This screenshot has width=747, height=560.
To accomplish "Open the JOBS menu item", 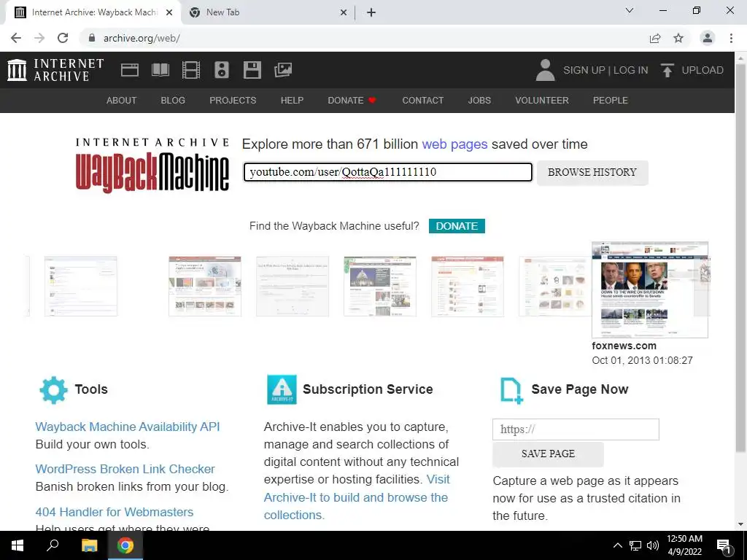I will tap(479, 101).
